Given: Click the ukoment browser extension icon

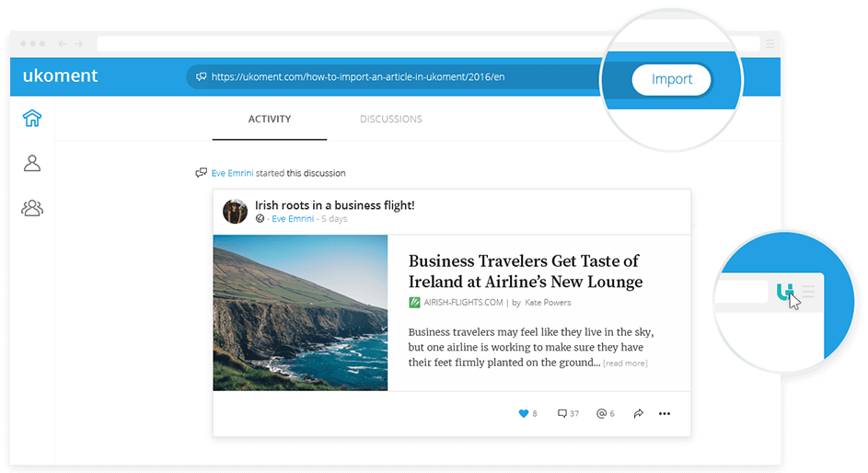Looking at the screenshot, I should (785, 293).
